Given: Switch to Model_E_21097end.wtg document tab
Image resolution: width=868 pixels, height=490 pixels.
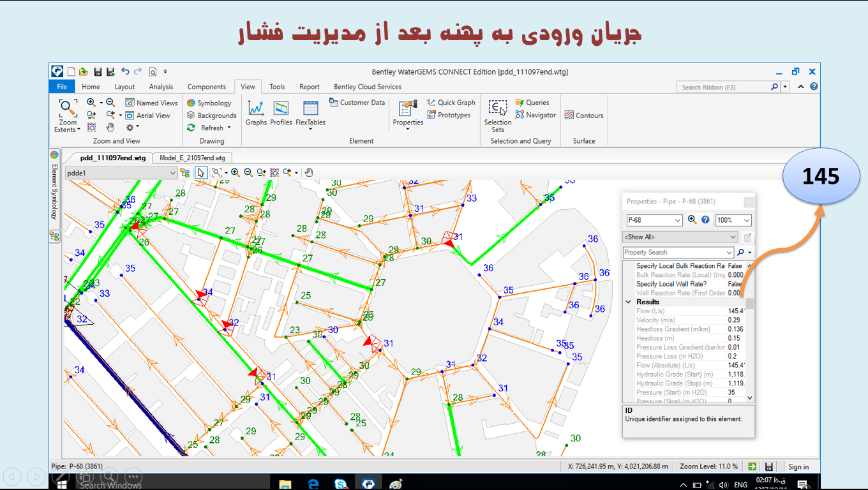Looking at the screenshot, I should tap(192, 158).
